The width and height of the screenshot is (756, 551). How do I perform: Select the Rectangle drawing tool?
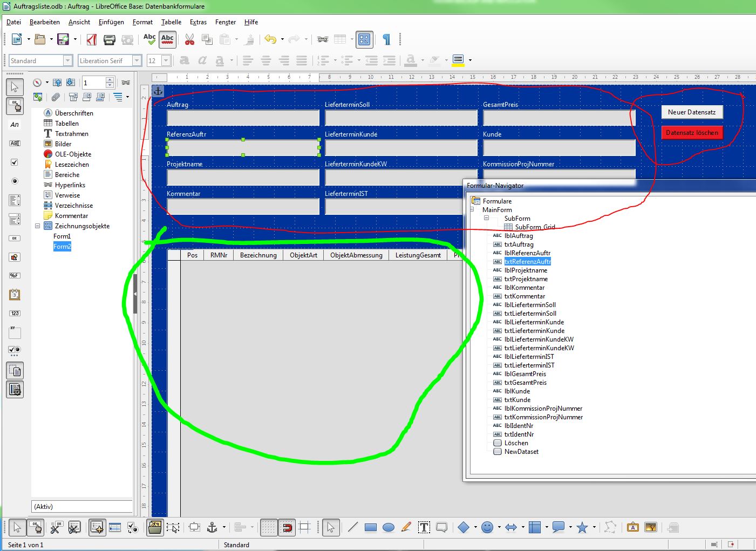click(370, 528)
